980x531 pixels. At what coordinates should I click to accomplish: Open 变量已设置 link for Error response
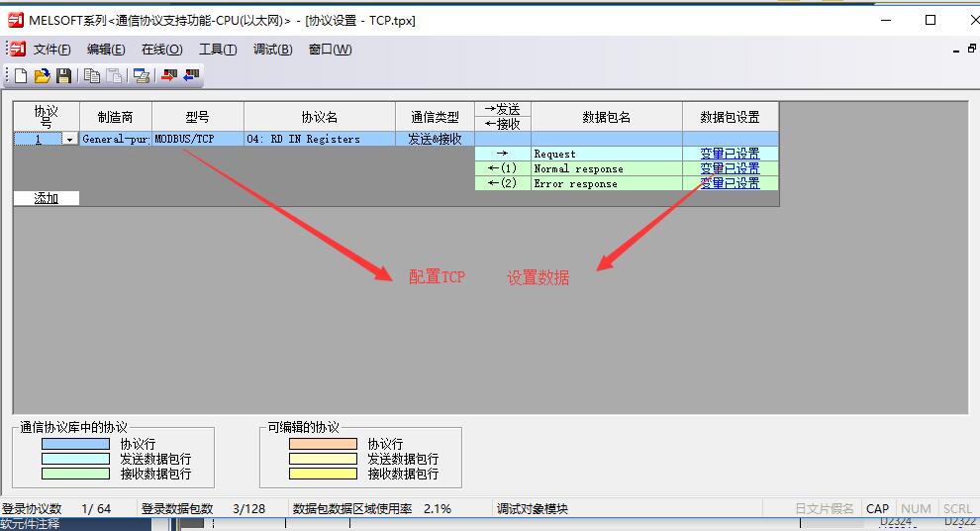[x=730, y=183]
